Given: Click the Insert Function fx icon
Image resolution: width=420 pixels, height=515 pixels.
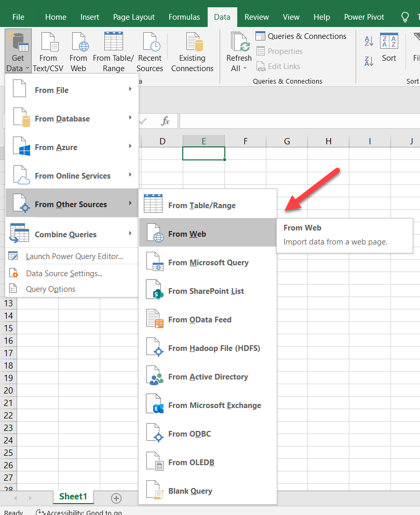Looking at the screenshot, I should point(165,121).
